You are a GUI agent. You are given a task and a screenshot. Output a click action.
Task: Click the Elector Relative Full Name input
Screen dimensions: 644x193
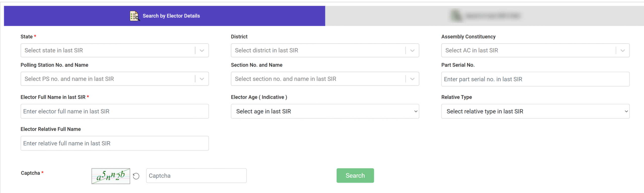[114, 143]
